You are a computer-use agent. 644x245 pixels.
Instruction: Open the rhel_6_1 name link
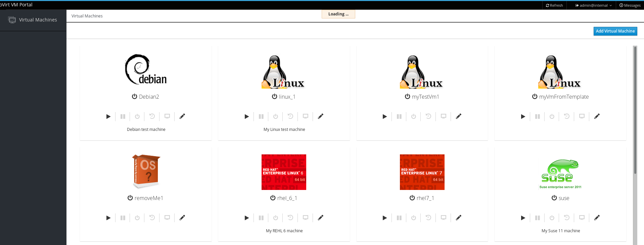[287, 198]
